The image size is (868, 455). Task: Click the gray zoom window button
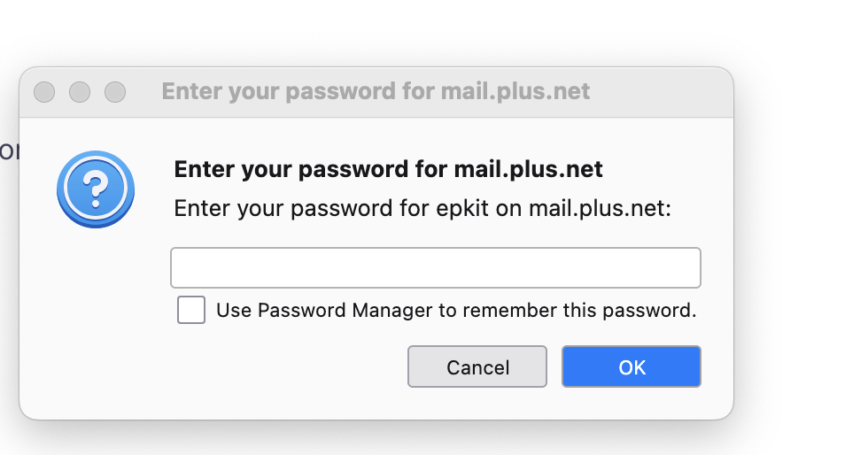coord(115,92)
